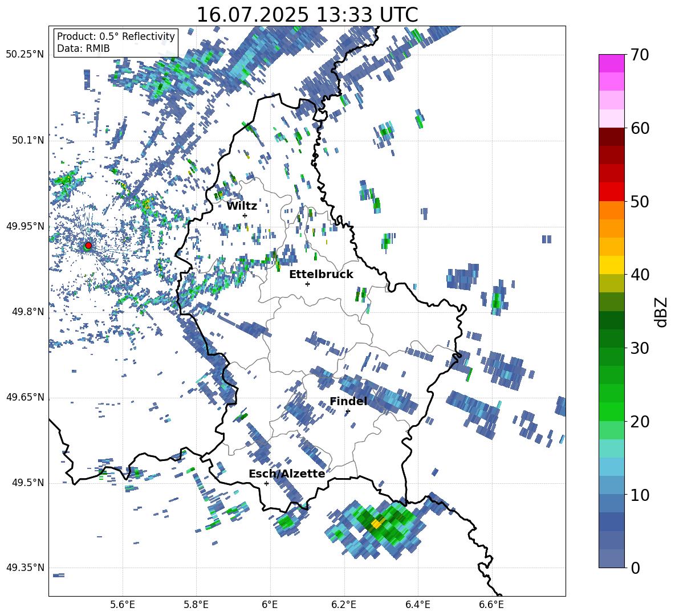Click the Wiltz cross marker

click(x=245, y=215)
